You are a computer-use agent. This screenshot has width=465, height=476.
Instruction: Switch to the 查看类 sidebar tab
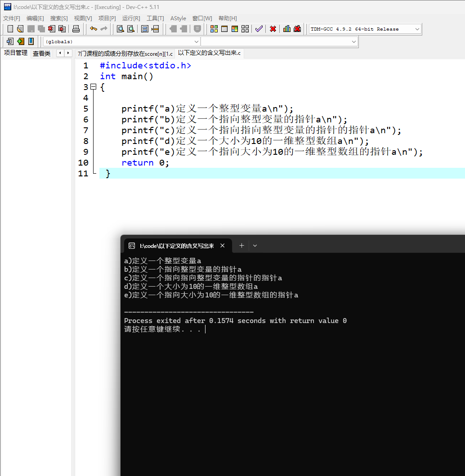click(x=41, y=54)
